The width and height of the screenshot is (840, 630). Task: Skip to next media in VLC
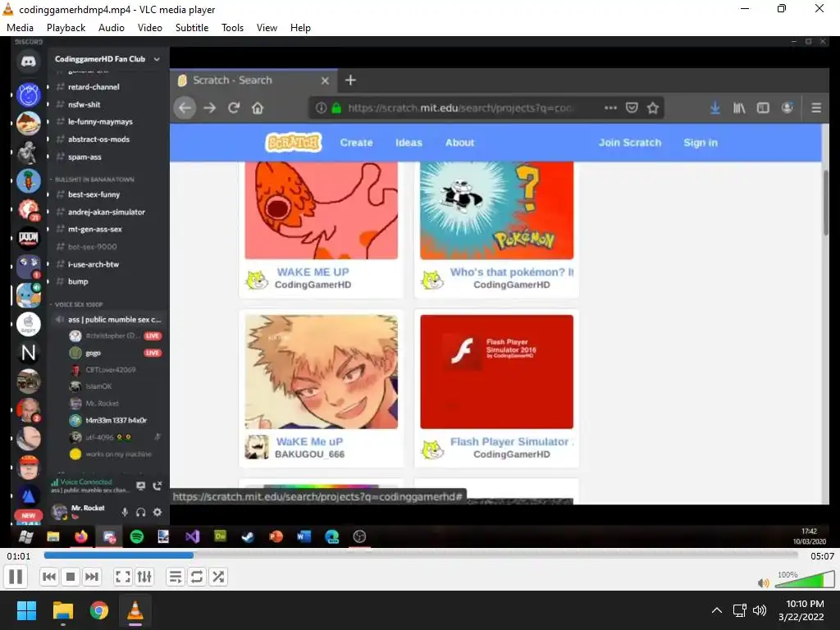click(92, 577)
